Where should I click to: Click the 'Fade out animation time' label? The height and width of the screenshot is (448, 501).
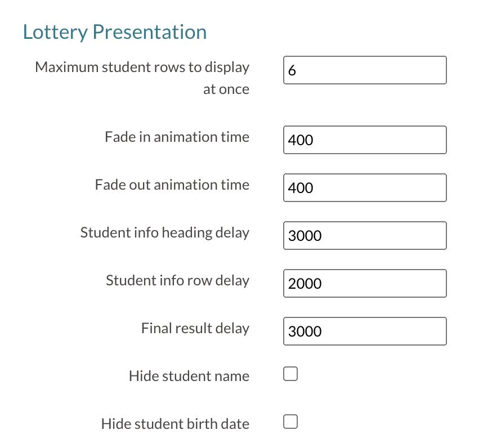(x=172, y=185)
